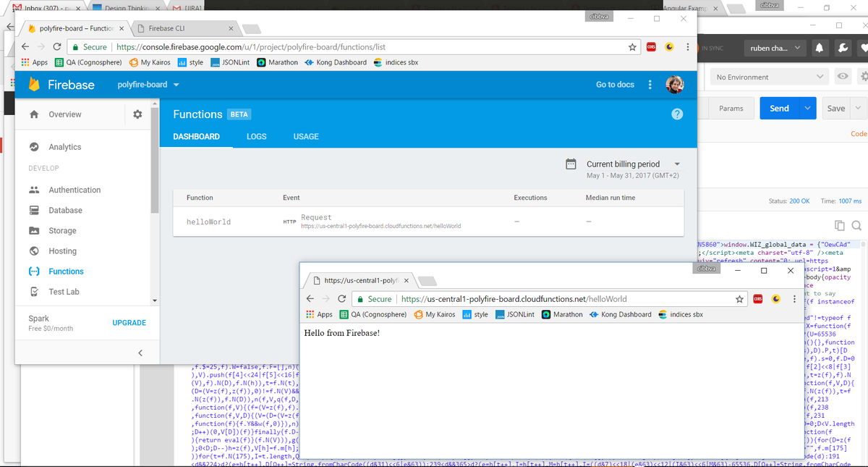Select Functions in the Firebase sidebar
Viewport: 868px width, 467px height.
(x=66, y=271)
